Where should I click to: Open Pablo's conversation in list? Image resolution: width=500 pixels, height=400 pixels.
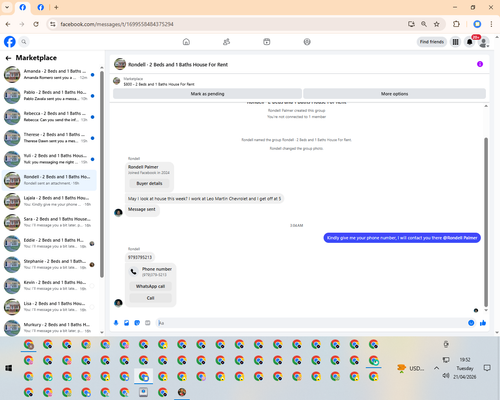coord(49,96)
